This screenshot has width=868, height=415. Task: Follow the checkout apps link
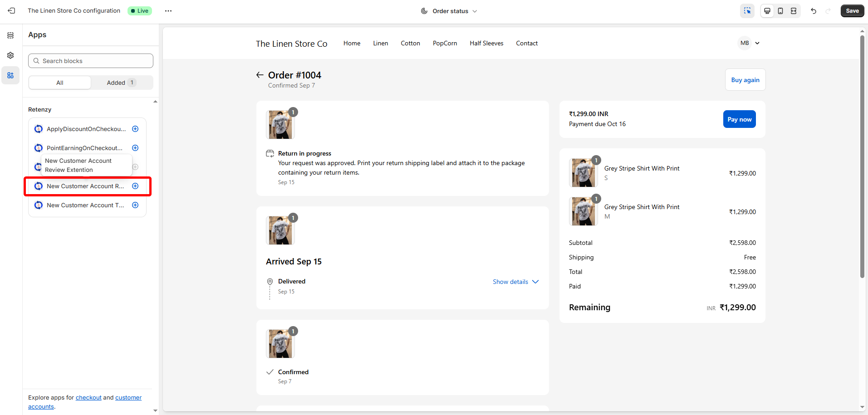(88, 397)
